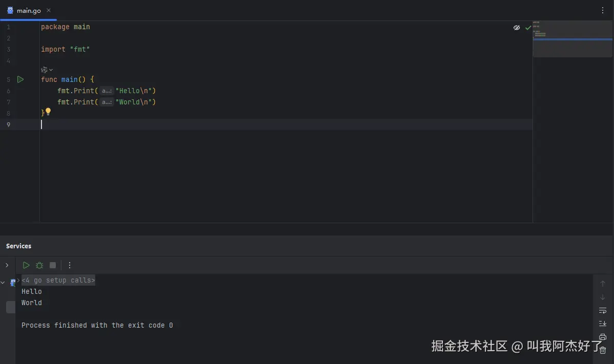Open the AI actions dropdown above main
The width and height of the screenshot is (614, 364).
[x=47, y=70]
